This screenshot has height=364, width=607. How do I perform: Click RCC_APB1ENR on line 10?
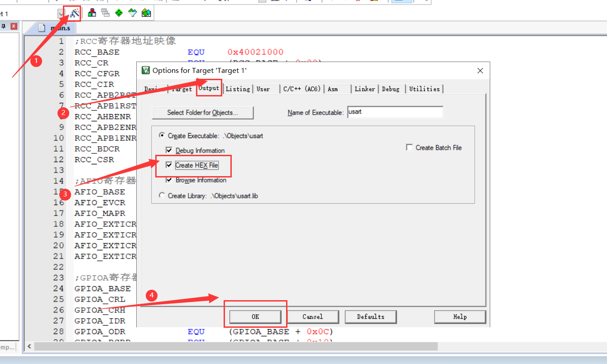pyautogui.click(x=105, y=138)
